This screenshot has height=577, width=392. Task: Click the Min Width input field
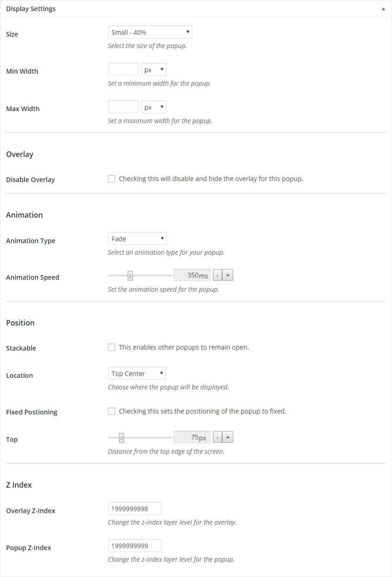pyautogui.click(x=123, y=69)
